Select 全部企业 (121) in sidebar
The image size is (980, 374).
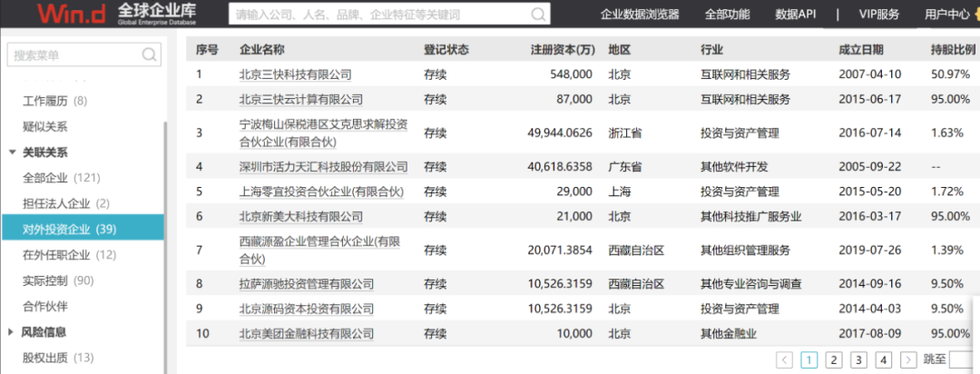[x=61, y=178]
